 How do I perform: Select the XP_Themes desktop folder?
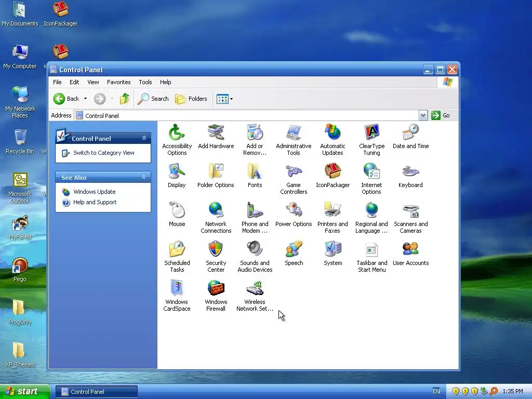20,354
